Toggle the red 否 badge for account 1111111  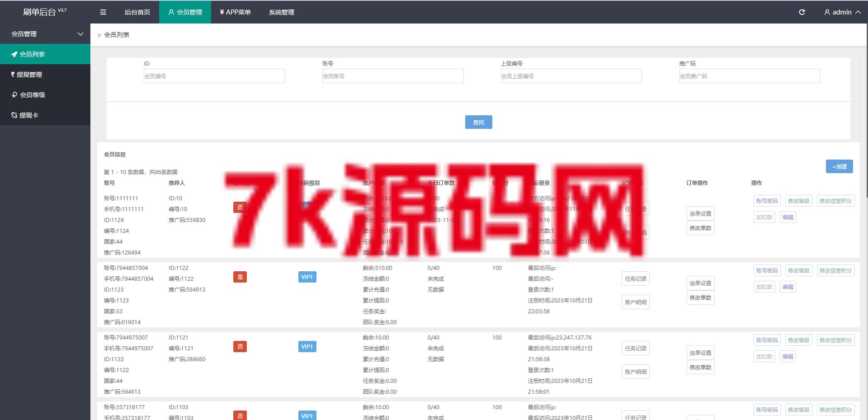tap(240, 207)
